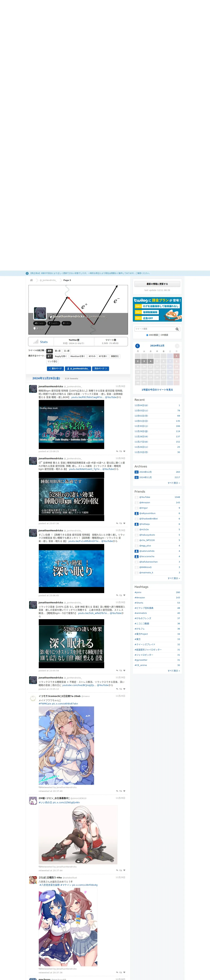
Task: Show all hashtags via すべて表示
Action: (x=174, y=671)
